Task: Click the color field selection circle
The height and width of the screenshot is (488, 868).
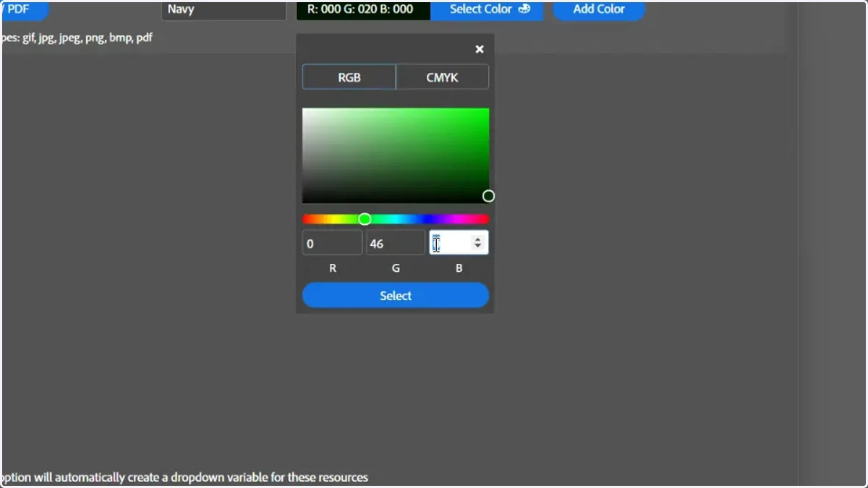Action: [x=488, y=196]
